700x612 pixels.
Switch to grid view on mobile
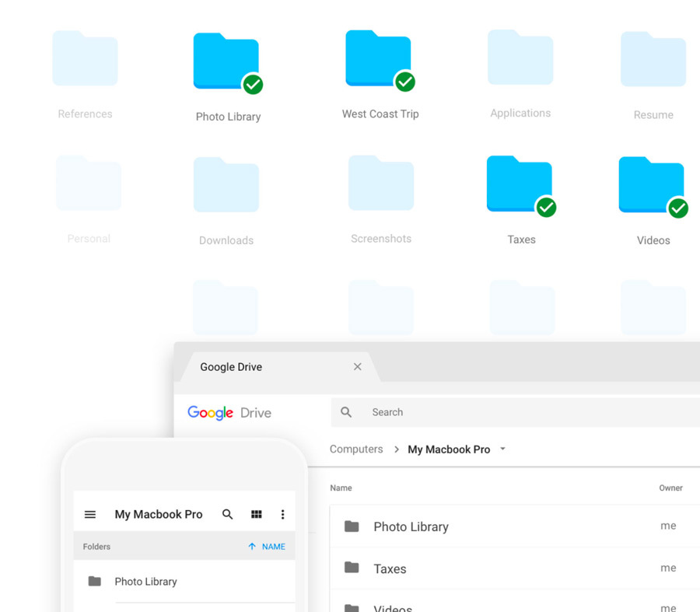[257, 515]
